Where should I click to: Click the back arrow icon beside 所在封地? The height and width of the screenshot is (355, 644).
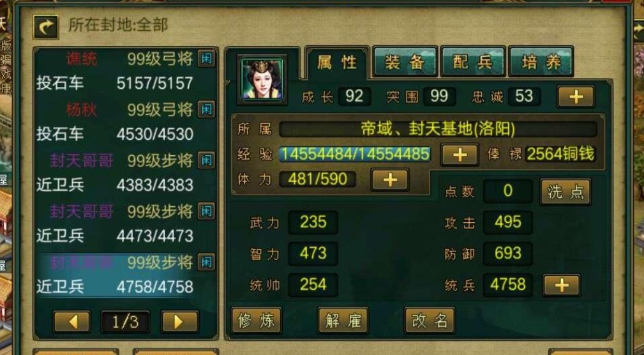pyautogui.click(x=45, y=27)
